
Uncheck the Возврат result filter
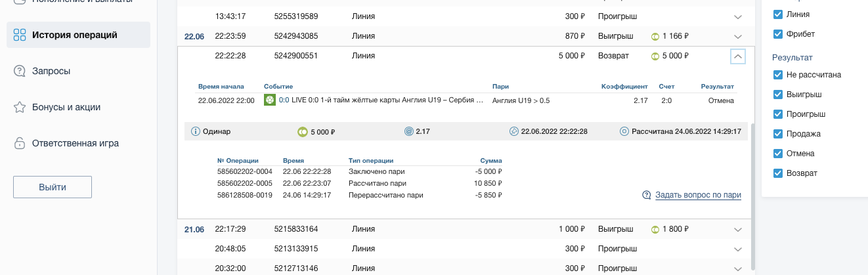click(778, 173)
